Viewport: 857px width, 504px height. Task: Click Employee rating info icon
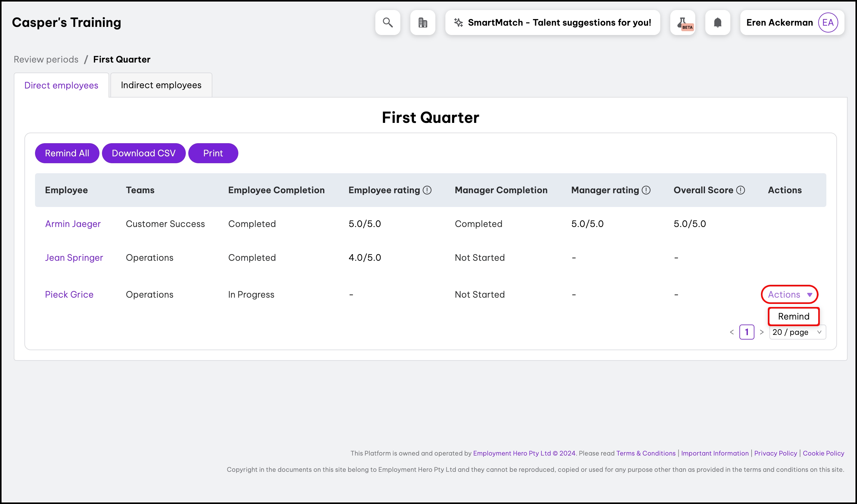[427, 190]
